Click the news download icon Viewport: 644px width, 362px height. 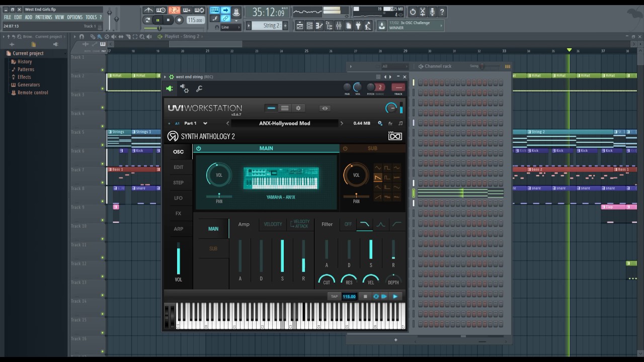pyautogui.click(x=382, y=25)
